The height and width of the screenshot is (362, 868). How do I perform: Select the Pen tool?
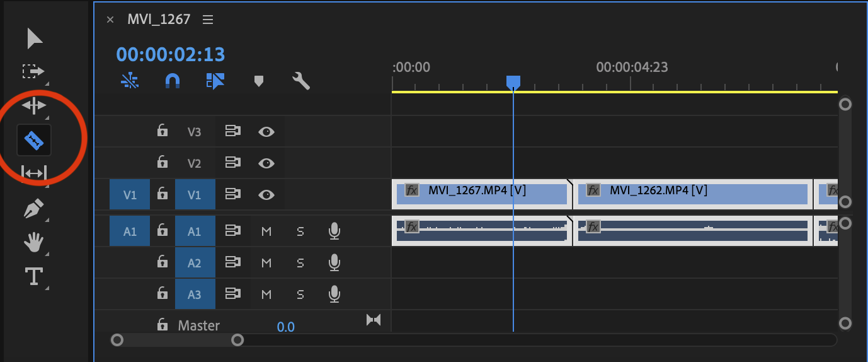tap(34, 209)
